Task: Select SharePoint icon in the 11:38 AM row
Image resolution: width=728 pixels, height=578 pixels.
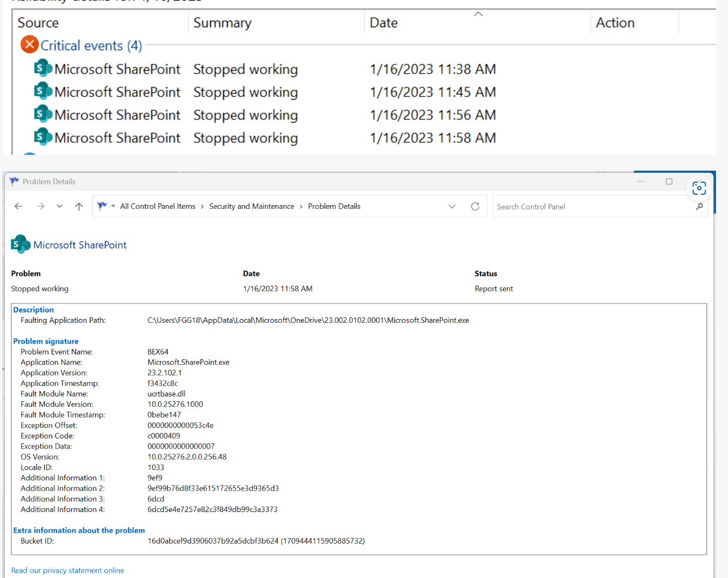Action: (x=43, y=69)
